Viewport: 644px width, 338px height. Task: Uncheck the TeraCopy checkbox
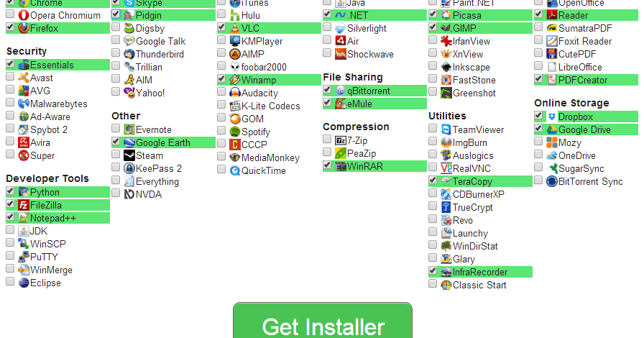pos(433,180)
